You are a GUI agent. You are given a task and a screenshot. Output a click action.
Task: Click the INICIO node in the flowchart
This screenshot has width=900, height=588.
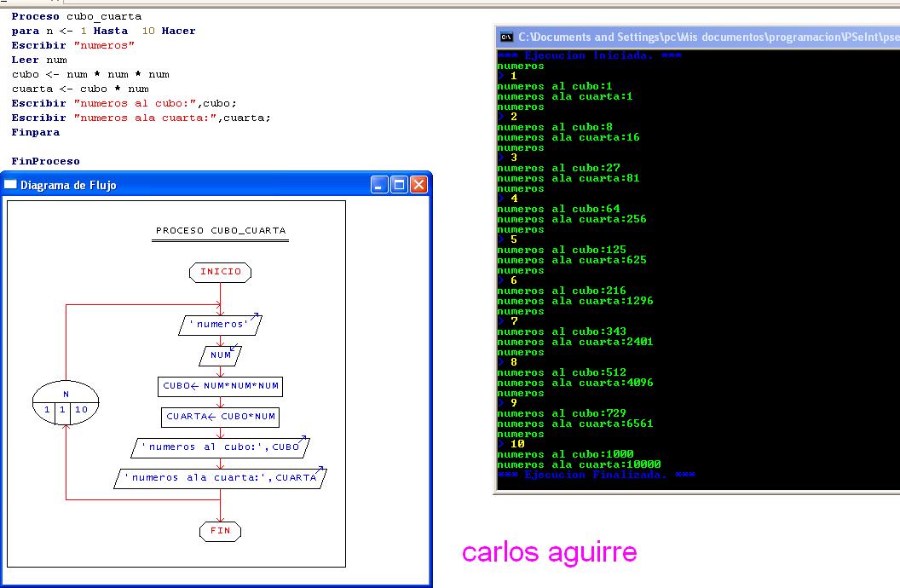[x=221, y=272]
